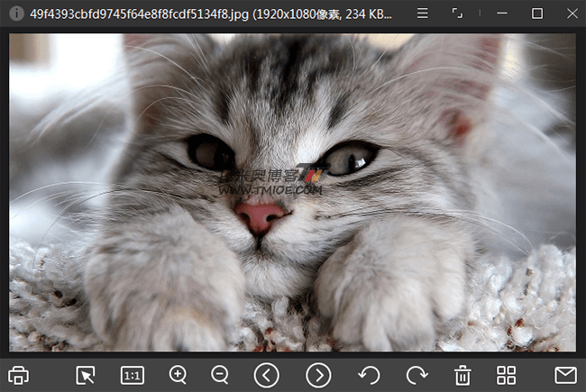Go to the previous image
Image resolution: width=586 pixels, height=392 pixels.
pyautogui.click(x=266, y=375)
